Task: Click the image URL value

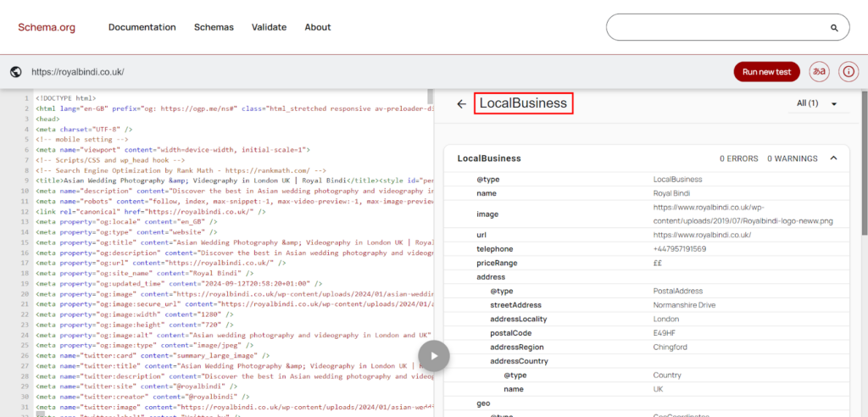Action: click(743, 214)
